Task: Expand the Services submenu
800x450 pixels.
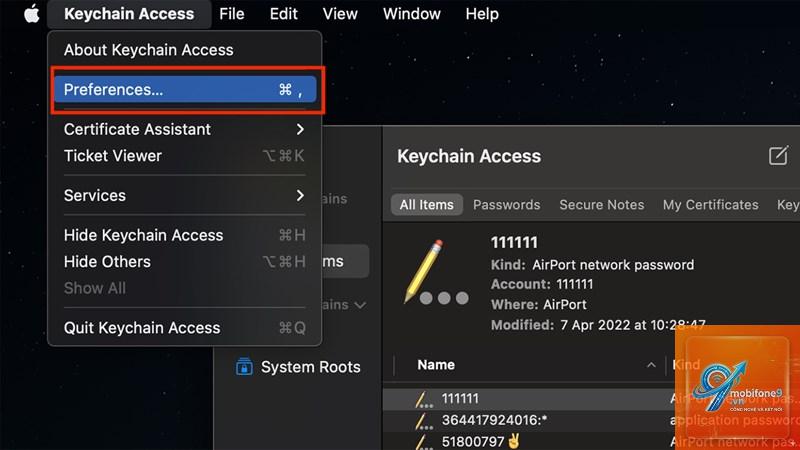Action: [x=185, y=195]
